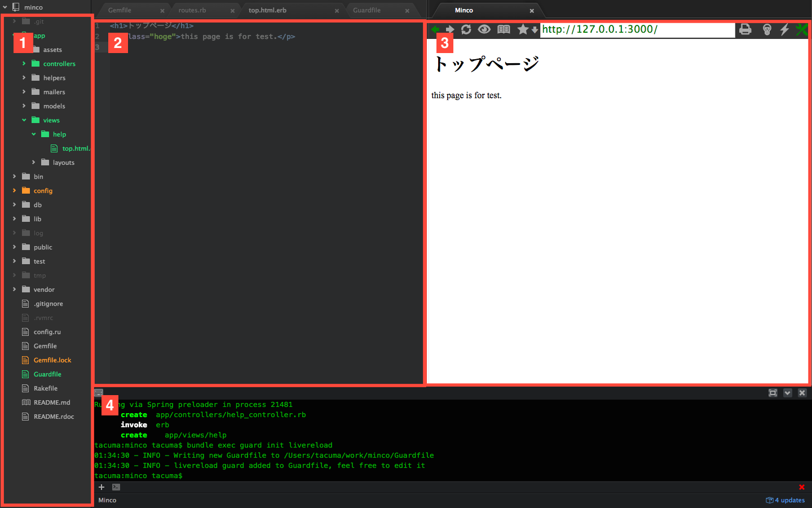Viewport: 812px width, 508px height.
Task: Reload the browser preview page
Action: pos(466,29)
